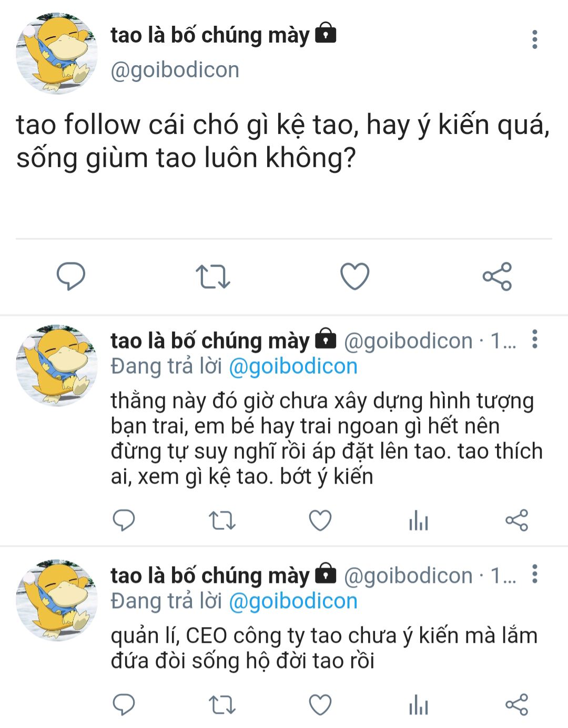The image size is (568, 728).
Task: Like the 'quản lí, CEO' tweet
Action: (320, 705)
